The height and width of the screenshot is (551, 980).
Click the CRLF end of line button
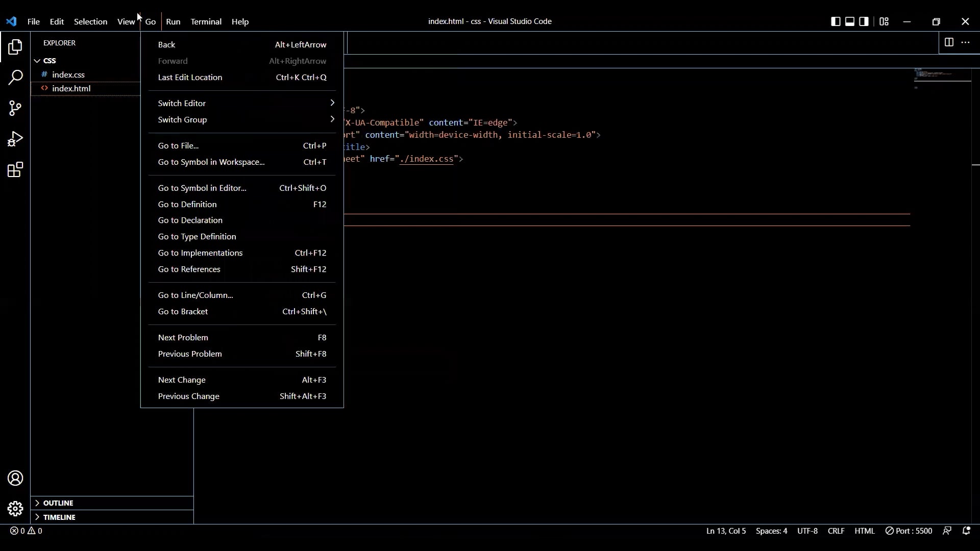(x=836, y=531)
